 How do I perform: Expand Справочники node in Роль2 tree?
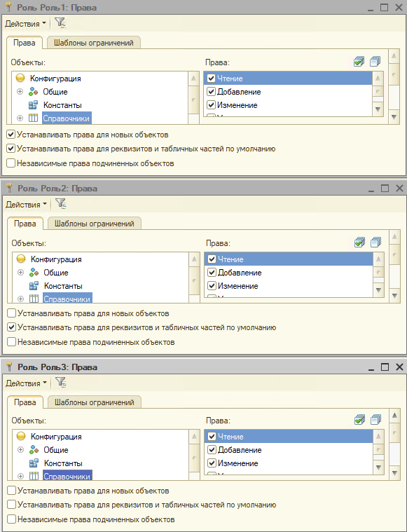tap(21, 299)
